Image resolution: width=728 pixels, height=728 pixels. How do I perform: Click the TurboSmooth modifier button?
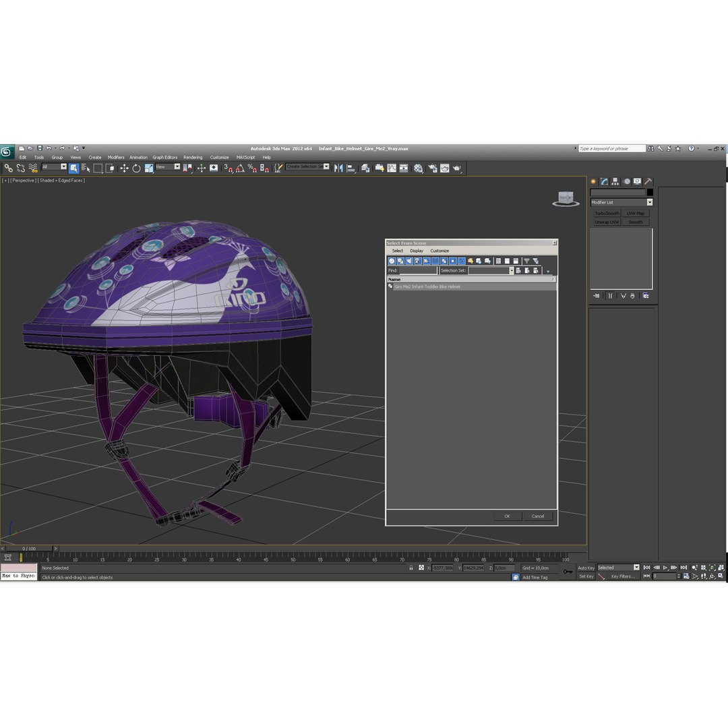click(607, 214)
